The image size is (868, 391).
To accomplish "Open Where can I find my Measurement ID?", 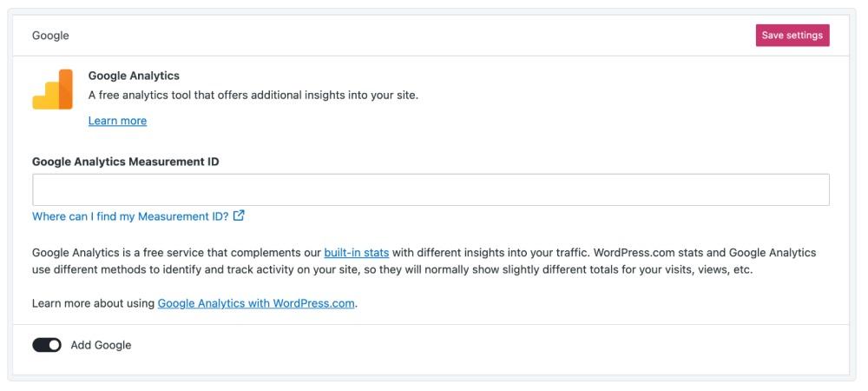I will [130, 216].
